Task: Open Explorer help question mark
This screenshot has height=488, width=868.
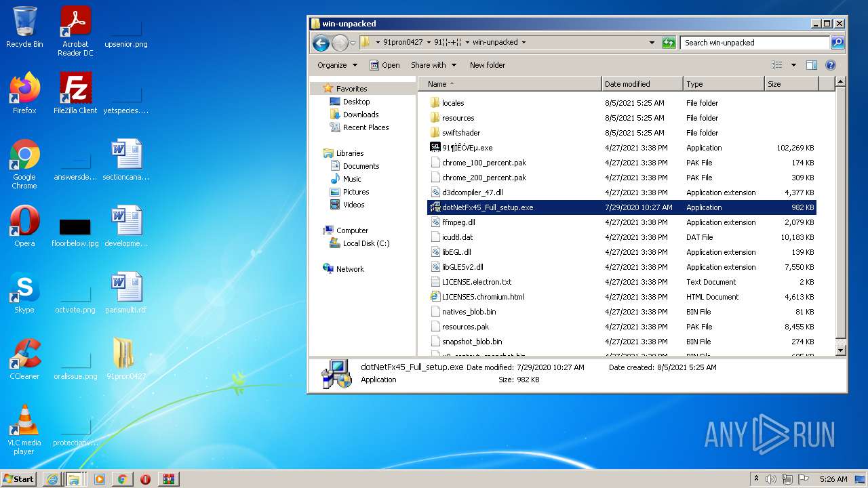Action: tap(831, 65)
